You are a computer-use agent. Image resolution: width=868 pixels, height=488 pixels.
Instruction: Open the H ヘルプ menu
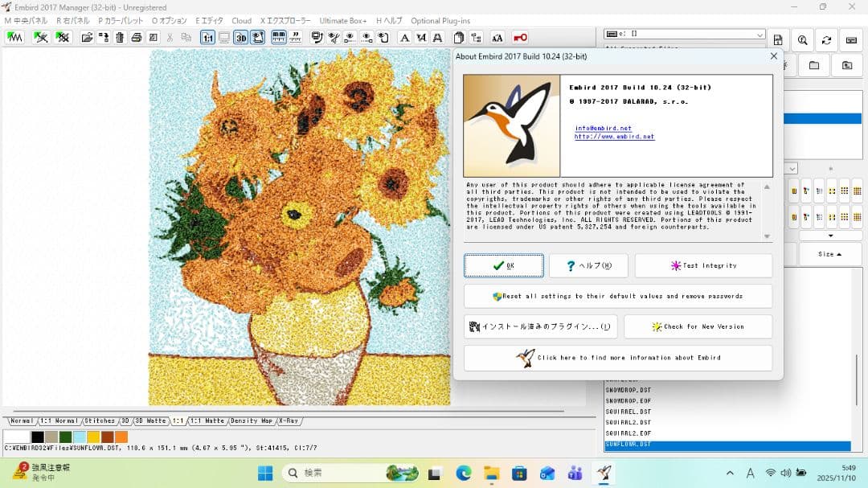click(389, 20)
